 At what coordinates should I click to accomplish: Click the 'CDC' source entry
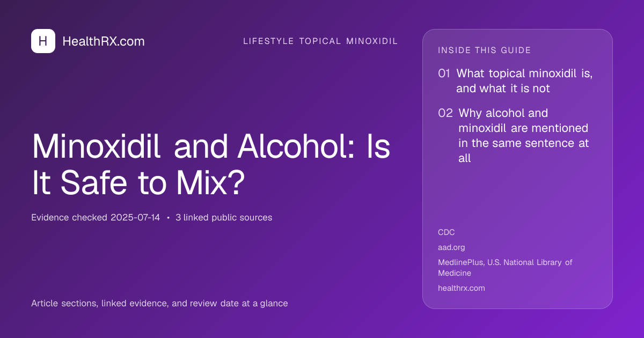[447, 232]
